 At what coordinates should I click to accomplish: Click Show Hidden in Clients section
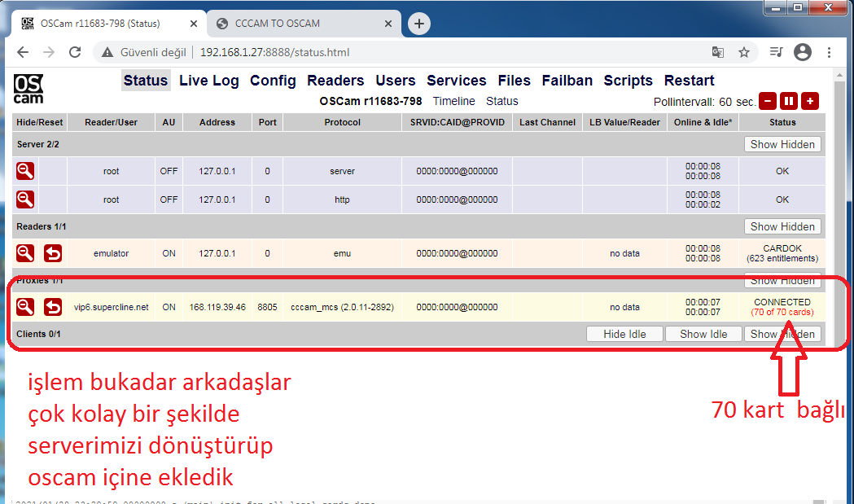(x=782, y=334)
